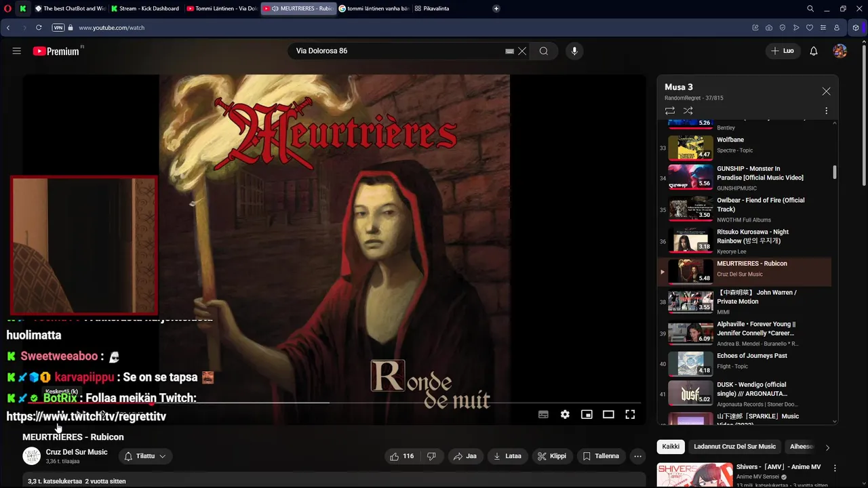Screen dimensions: 868x488
Task: Switch to tommi läntinen vanha bändi tab
Action: [373, 9]
